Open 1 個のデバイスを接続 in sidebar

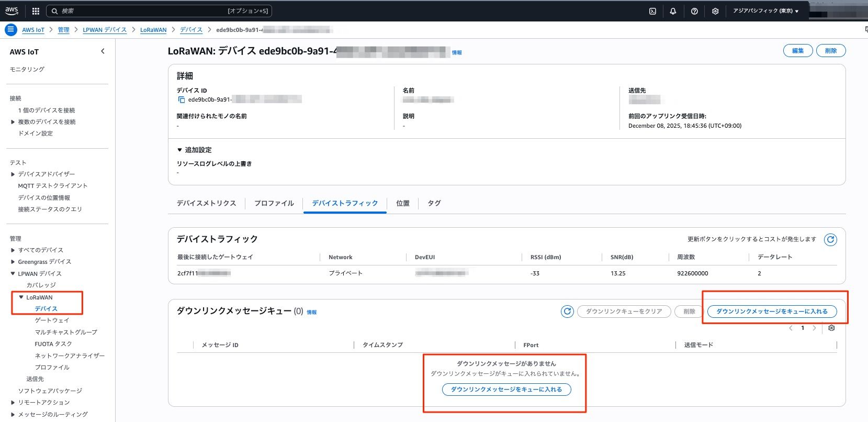point(47,110)
